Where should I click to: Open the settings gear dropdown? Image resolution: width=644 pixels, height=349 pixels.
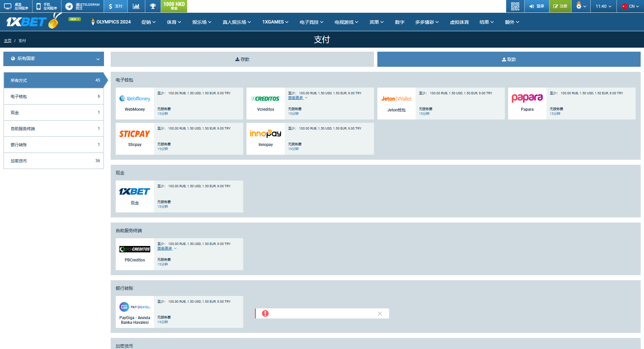click(x=581, y=6)
